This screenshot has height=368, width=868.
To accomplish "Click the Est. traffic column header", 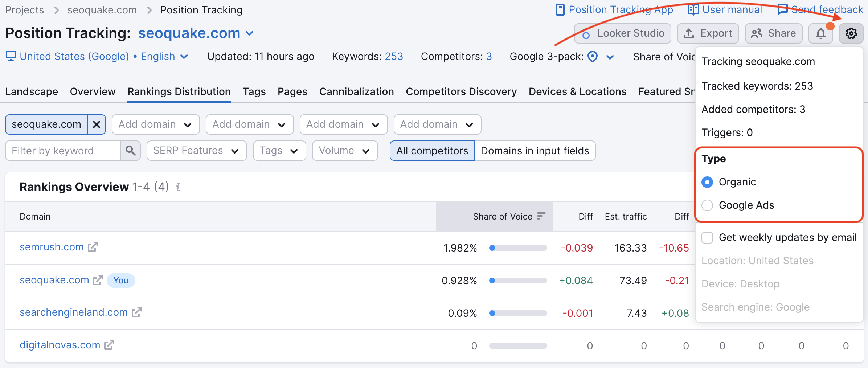I will pos(626,217).
